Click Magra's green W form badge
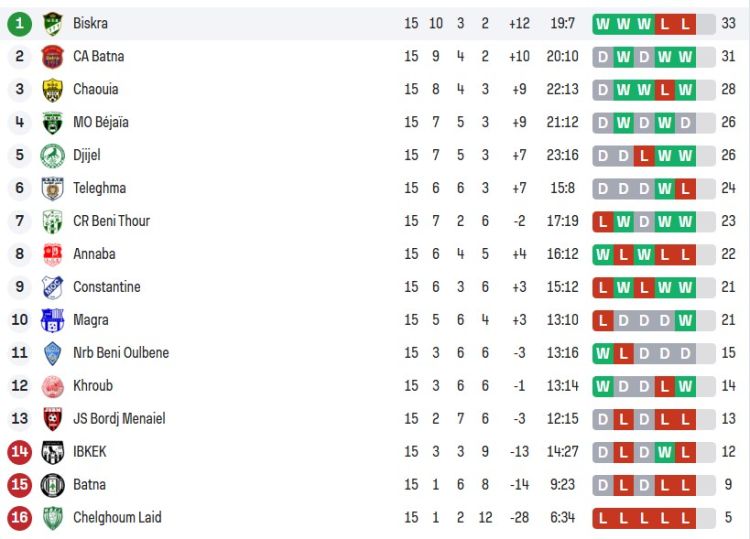The height and width of the screenshot is (539, 750). (x=685, y=320)
